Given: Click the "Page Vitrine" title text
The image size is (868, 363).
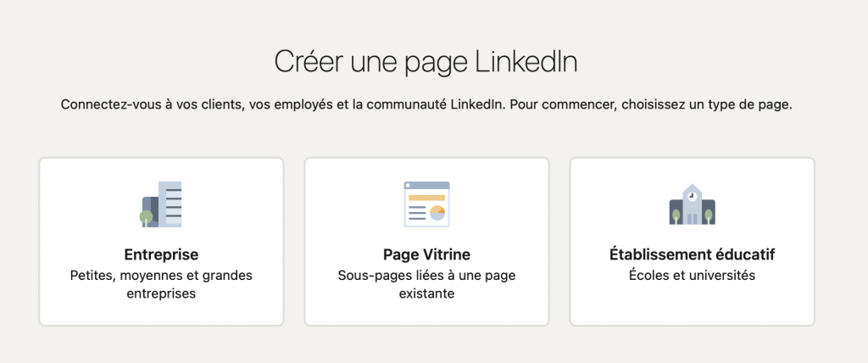Looking at the screenshot, I should (426, 254).
